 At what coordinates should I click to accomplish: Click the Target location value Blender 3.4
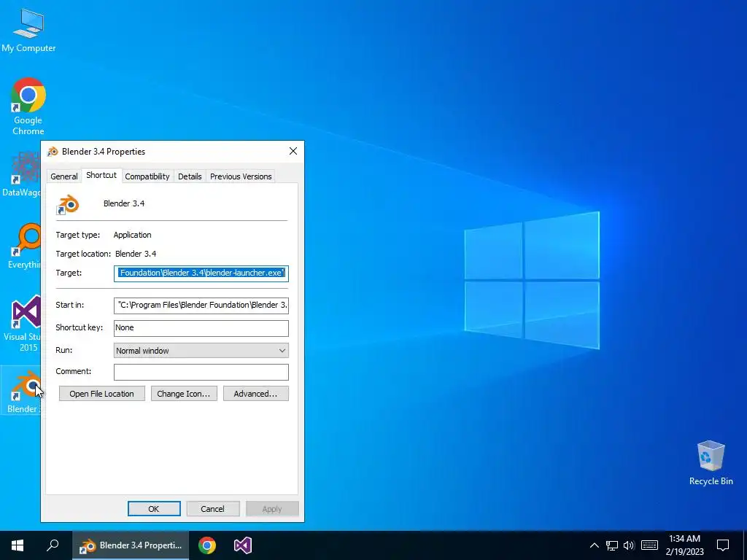tap(136, 254)
